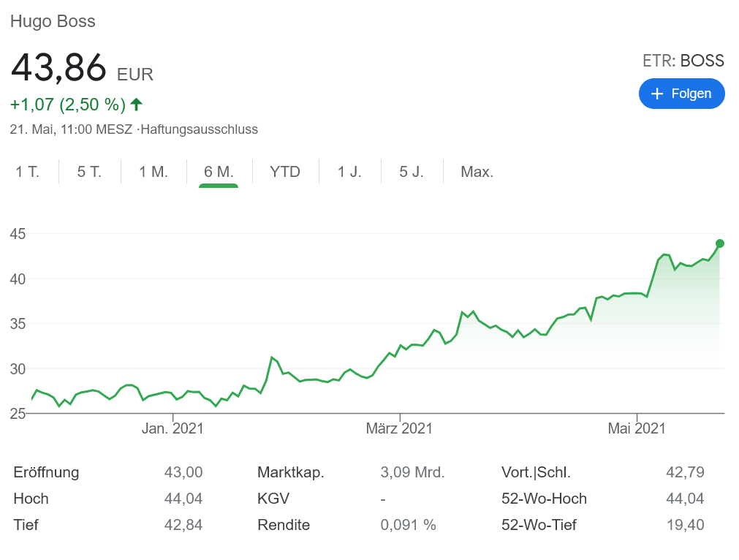
Task: Show the 1 J. chart range
Action: pos(349,172)
